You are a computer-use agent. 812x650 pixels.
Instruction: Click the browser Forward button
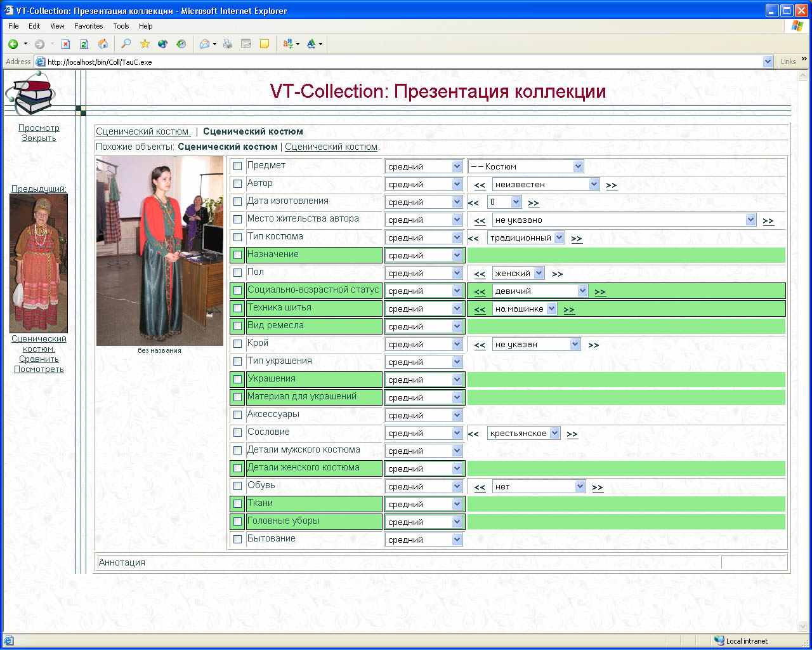39,44
